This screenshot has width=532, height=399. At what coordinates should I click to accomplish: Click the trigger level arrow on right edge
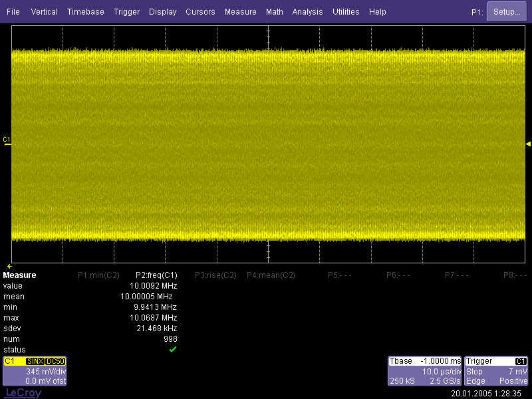(x=528, y=144)
